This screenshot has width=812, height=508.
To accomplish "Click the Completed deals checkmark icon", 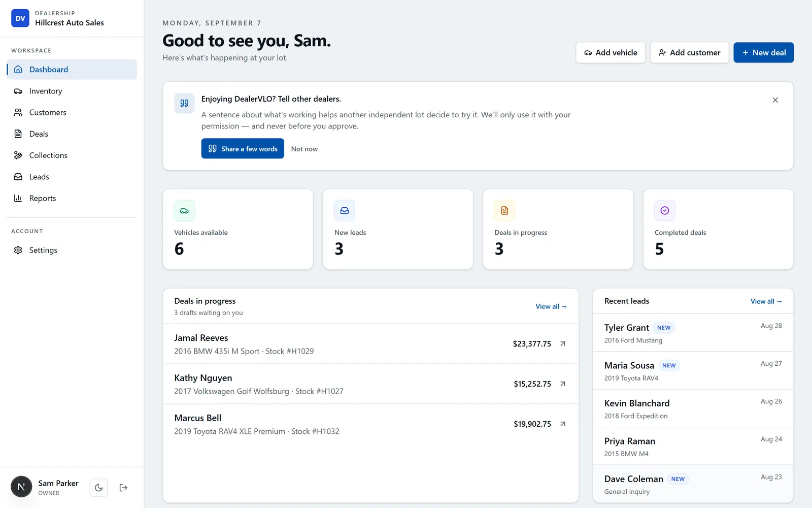I will (x=665, y=211).
